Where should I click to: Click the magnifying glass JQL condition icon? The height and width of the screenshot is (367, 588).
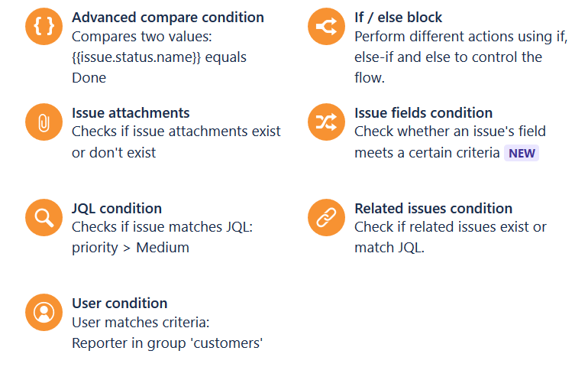44,217
